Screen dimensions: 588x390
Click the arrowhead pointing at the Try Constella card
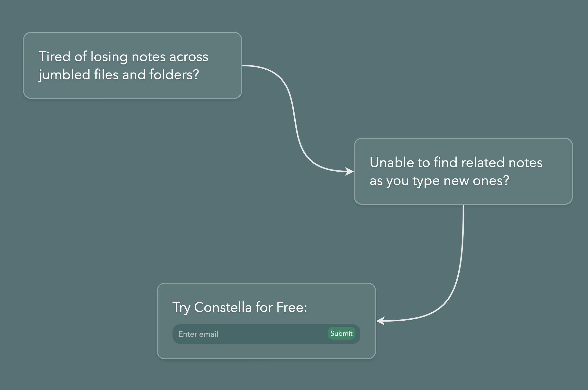[x=380, y=321]
